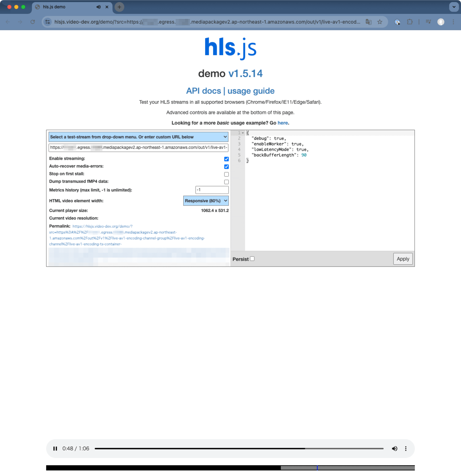Toggle Enable streaming checkbox

click(226, 159)
